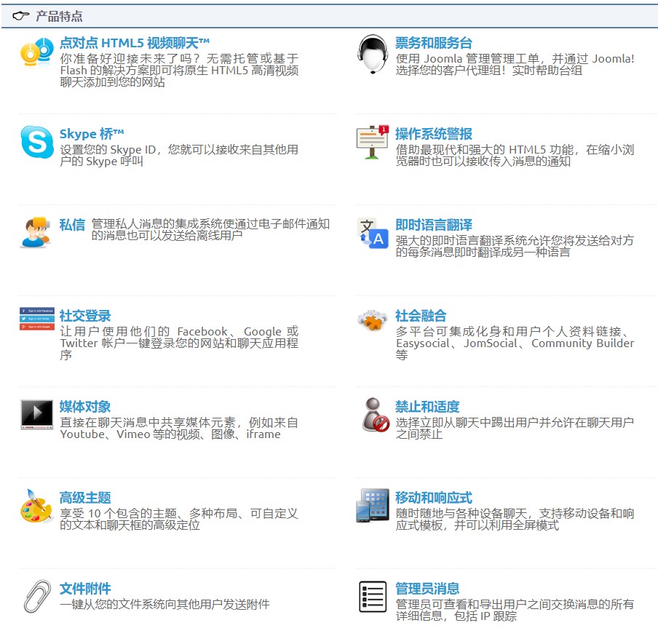Open the 操作系统警报 heading link

434,134
